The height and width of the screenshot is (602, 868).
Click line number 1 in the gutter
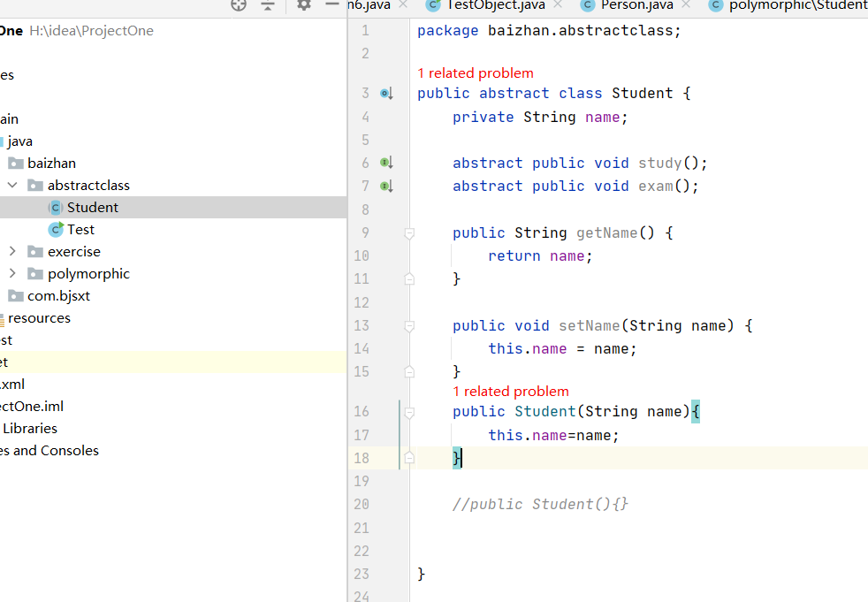coord(365,30)
